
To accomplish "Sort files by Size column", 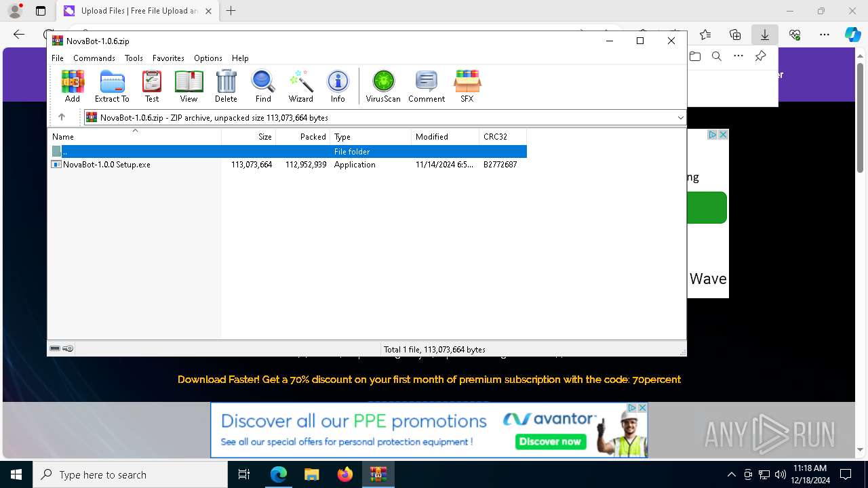I will [249, 137].
